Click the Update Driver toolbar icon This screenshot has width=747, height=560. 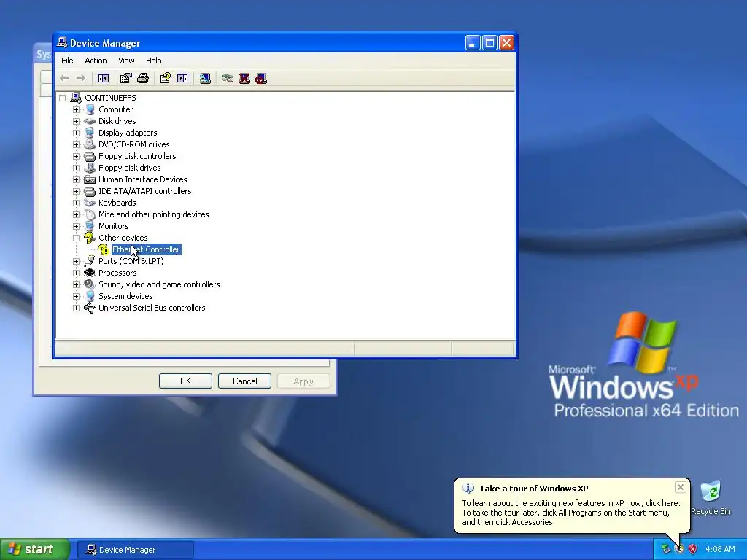click(228, 78)
